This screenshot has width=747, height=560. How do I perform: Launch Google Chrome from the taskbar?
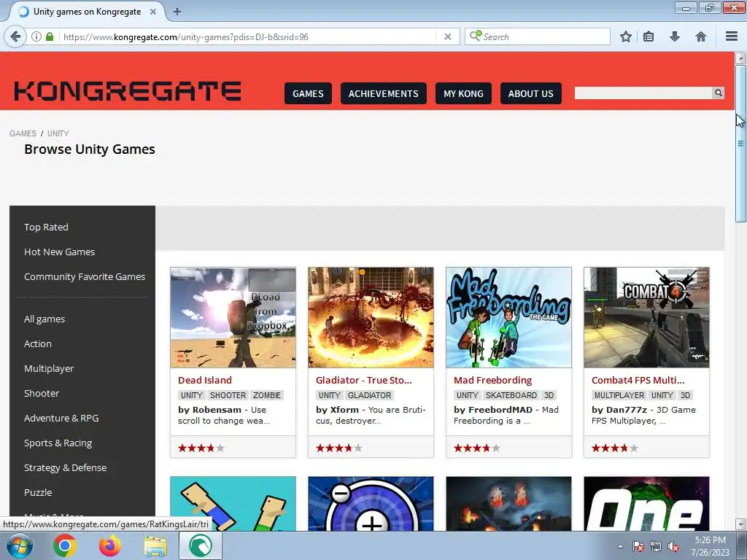point(65,545)
